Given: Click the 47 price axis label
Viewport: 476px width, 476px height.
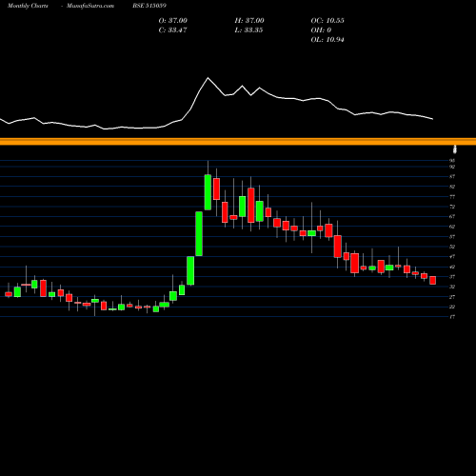Looking at the screenshot, I should [x=452, y=257].
